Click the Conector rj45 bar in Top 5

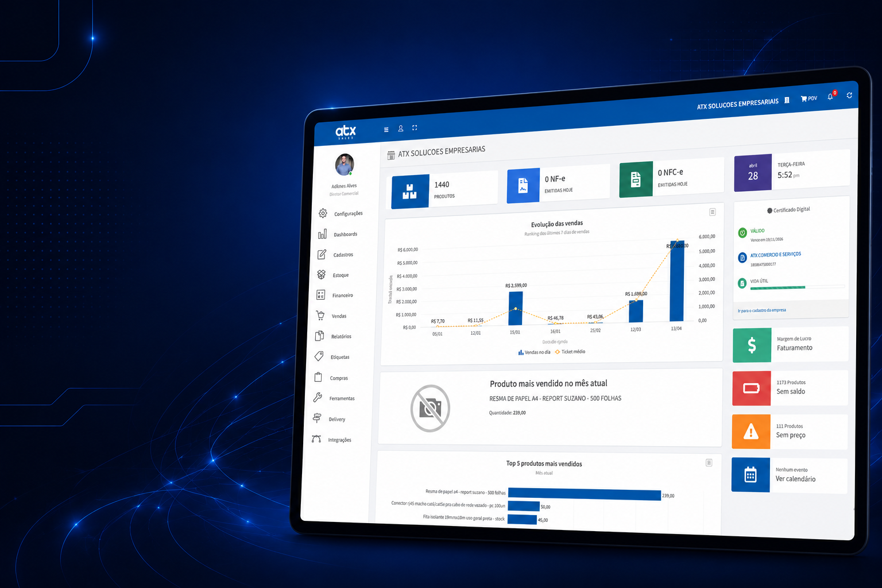(524, 506)
